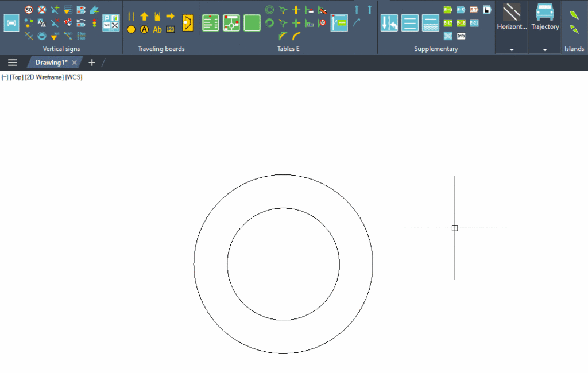Click the blue lane arrows supplementary sign
Screen dimensions: 588x373
389,23
